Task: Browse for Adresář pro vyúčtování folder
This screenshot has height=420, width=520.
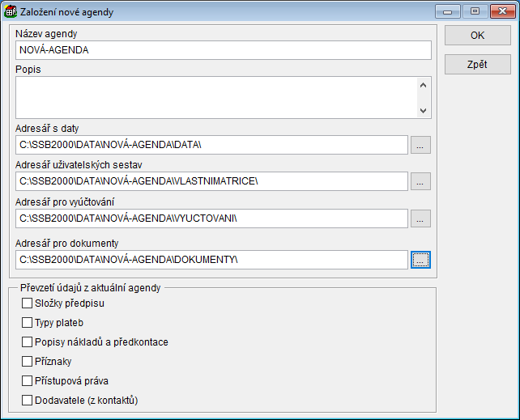Action: coord(420,218)
